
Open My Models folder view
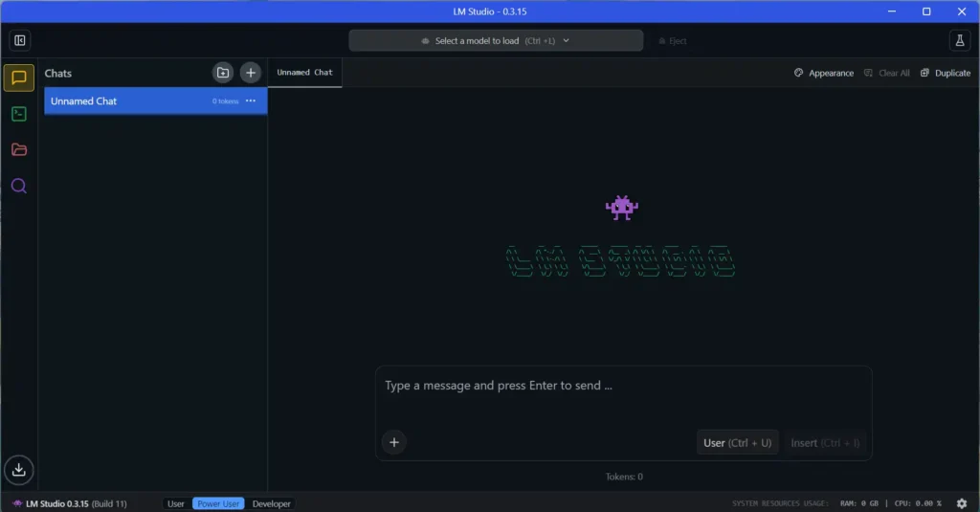tap(19, 150)
